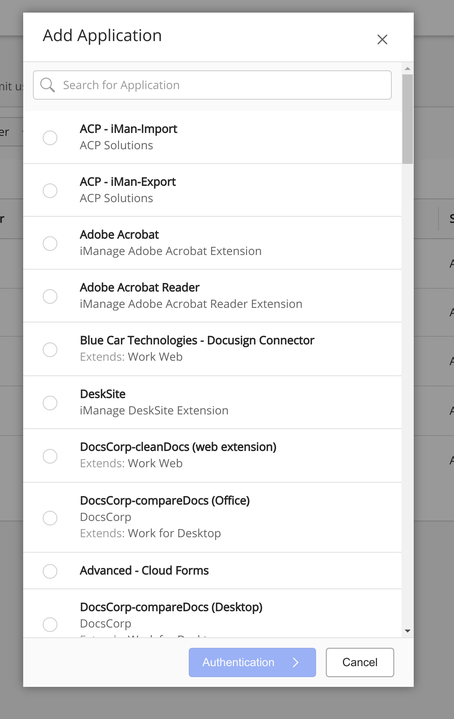This screenshot has width=454, height=719.
Task: Click the Authentication next button
Action: tap(252, 662)
